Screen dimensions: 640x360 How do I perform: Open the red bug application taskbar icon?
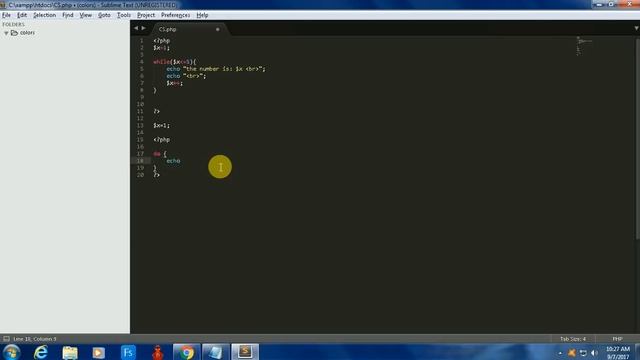pos(158,352)
